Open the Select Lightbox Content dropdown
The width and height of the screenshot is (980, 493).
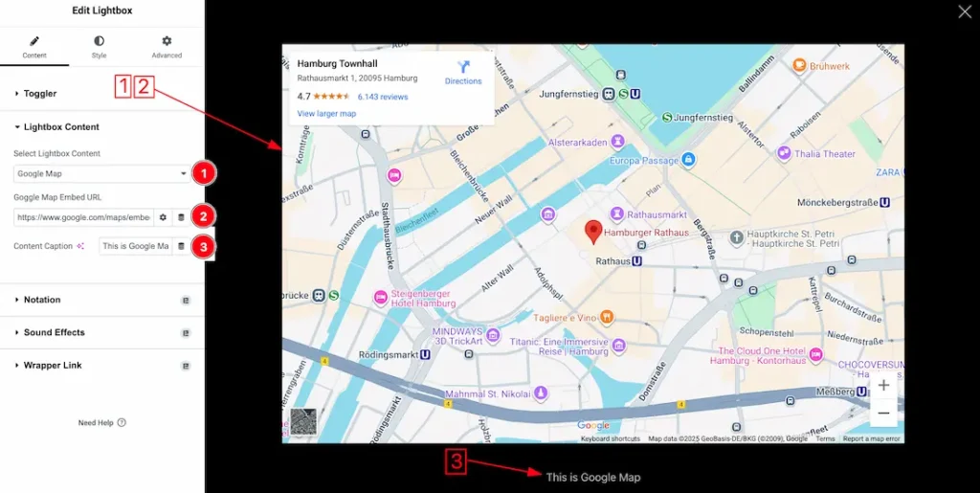click(x=101, y=173)
